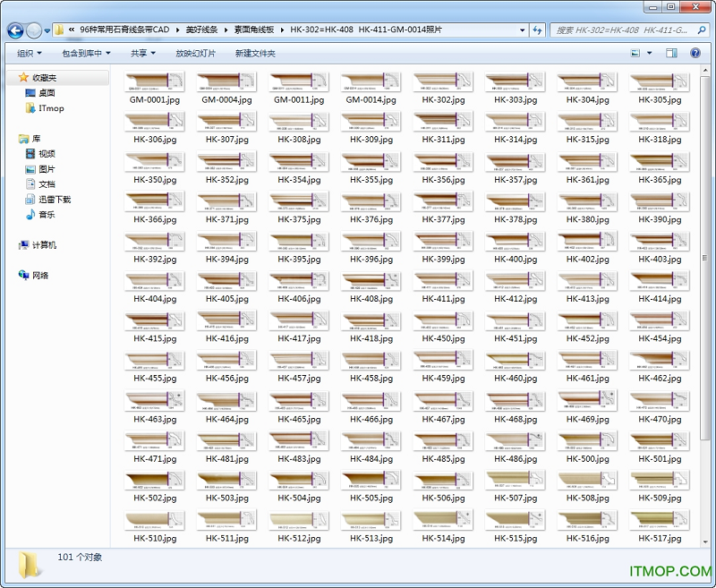Open the 组织 dropdown menu
716x588 pixels.
pyautogui.click(x=29, y=54)
